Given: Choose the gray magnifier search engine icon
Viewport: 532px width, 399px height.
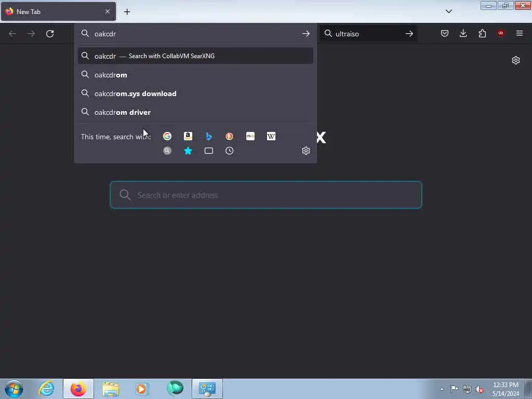Looking at the screenshot, I should point(167,151).
